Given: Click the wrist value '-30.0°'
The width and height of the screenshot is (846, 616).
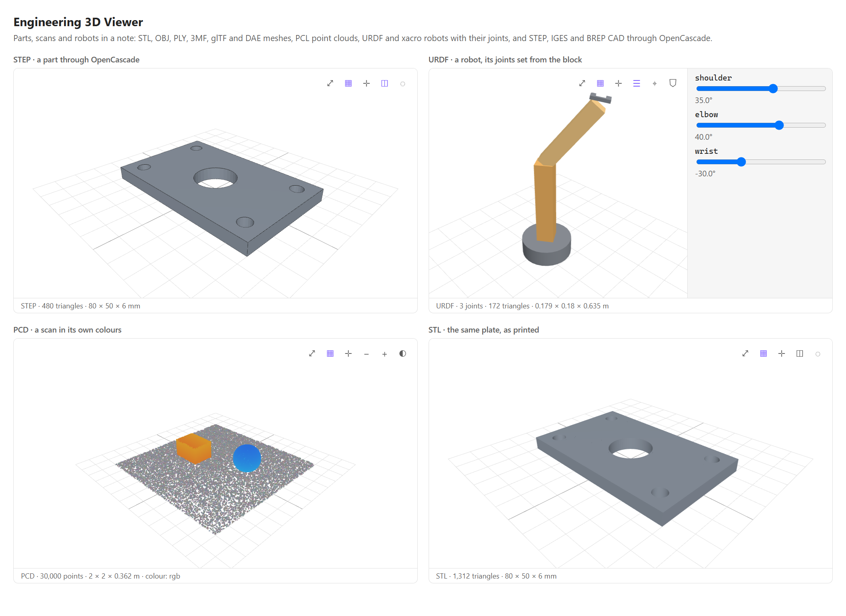Looking at the screenshot, I should tap(705, 174).
